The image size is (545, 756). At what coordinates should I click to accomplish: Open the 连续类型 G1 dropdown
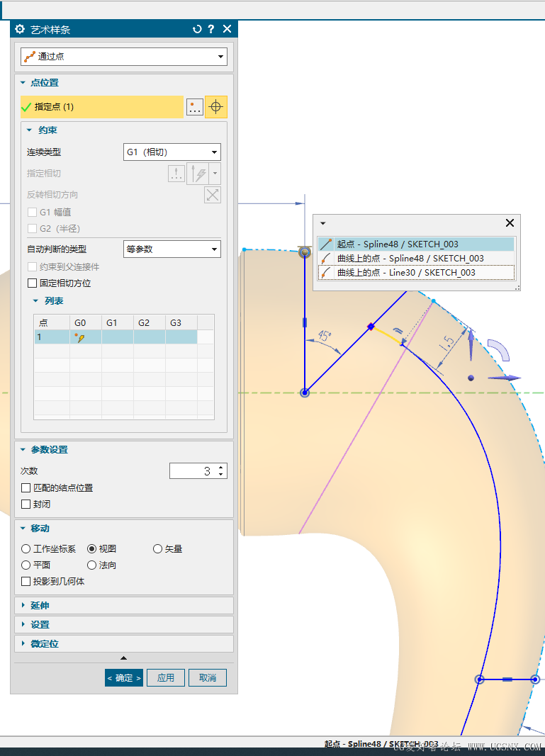172,152
